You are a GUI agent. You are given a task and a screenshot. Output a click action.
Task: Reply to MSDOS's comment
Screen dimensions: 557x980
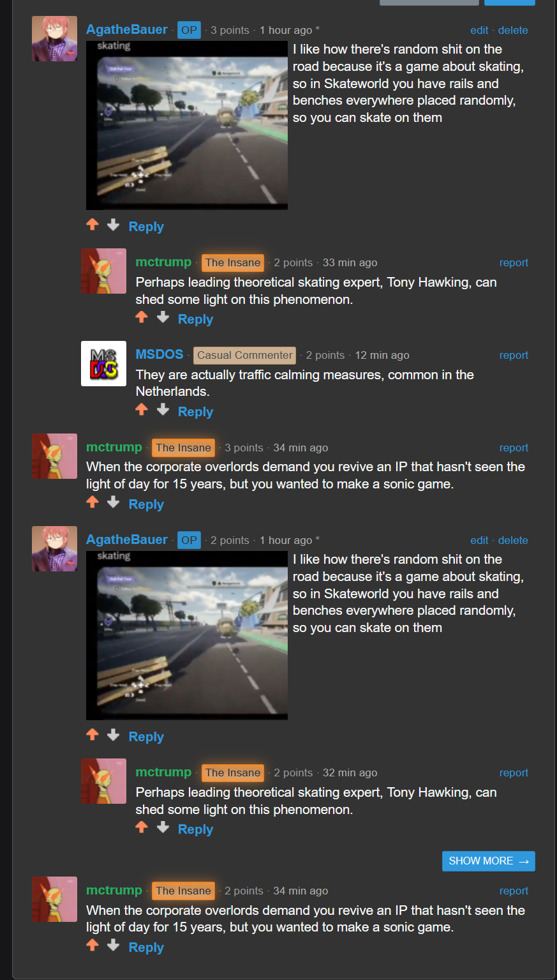coord(195,412)
